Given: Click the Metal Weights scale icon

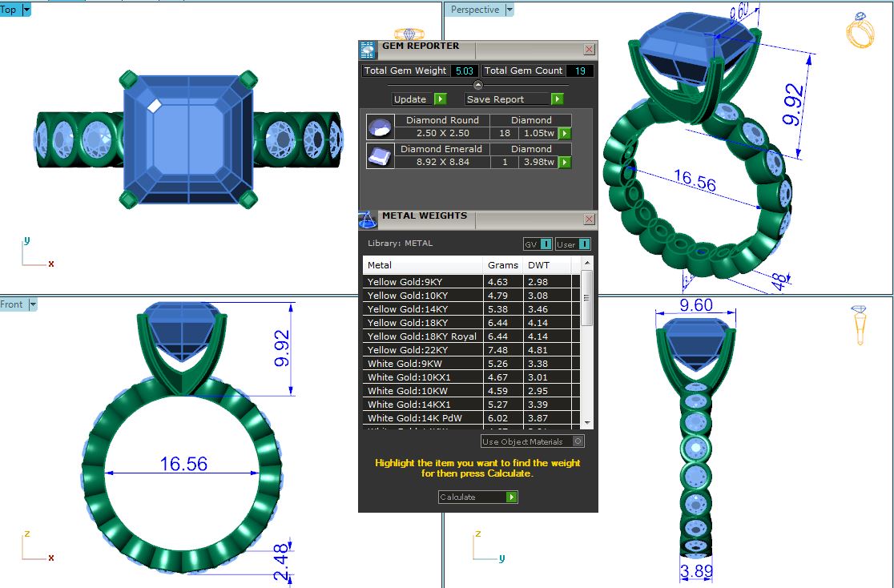Looking at the screenshot, I should click(x=368, y=219).
